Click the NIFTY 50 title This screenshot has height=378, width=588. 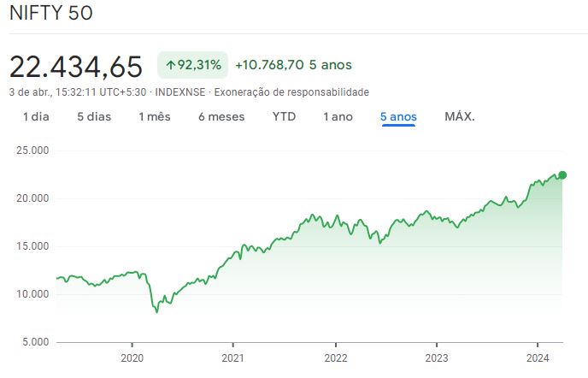coord(51,14)
